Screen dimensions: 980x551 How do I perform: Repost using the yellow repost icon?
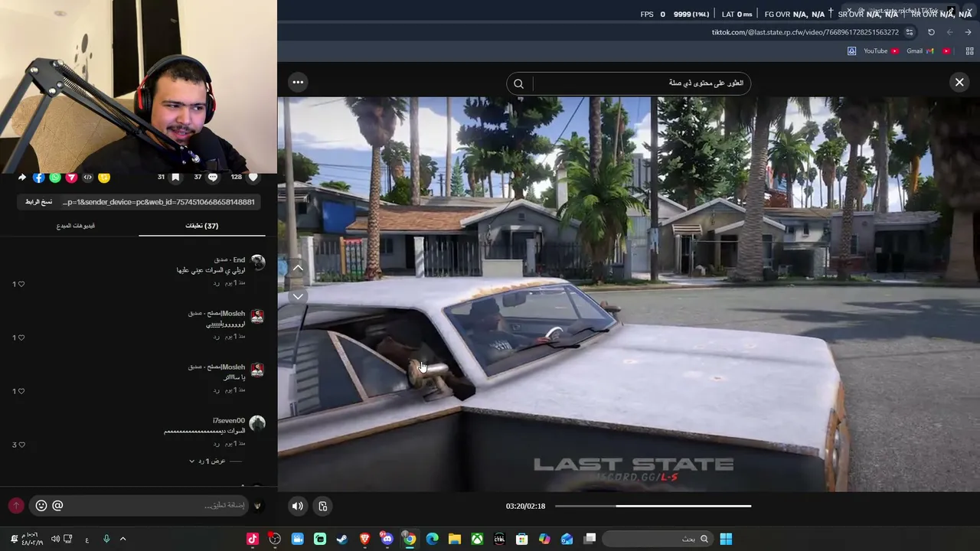104,177
